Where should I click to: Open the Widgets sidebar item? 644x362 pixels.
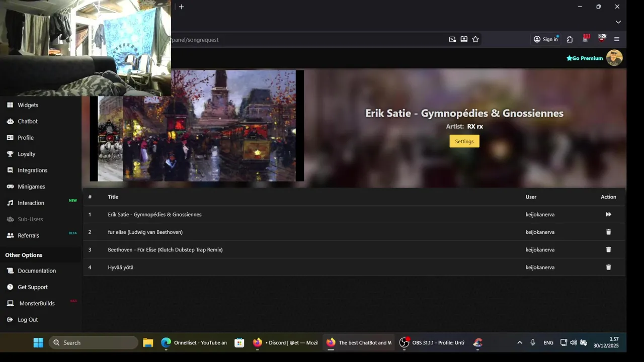click(28, 105)
